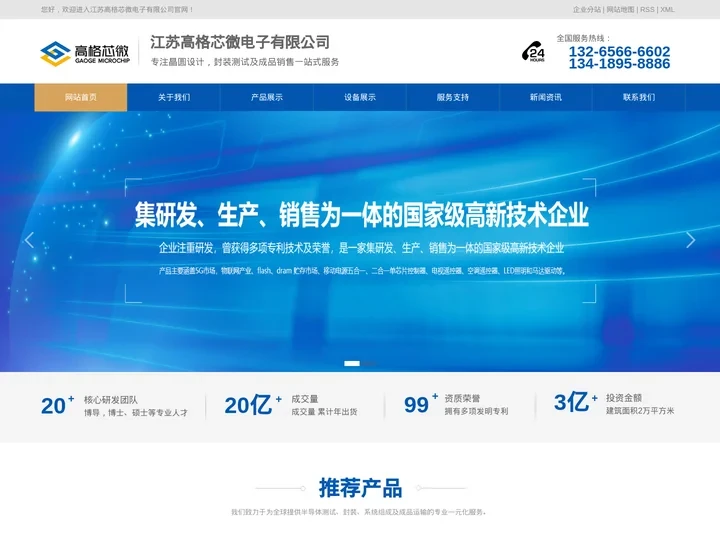Click the 20亿+ 成交量 statistic
720x540 pixels.
pyautogui.click(x=291, y=405)
